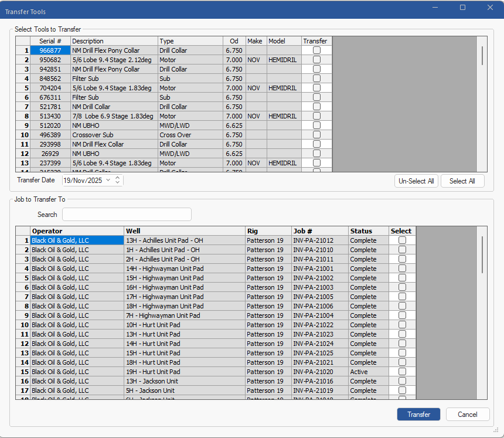This screenshot has width=504, height=438.
Task: Sort tools by Serial # header
Action: (x=50, y=41)
